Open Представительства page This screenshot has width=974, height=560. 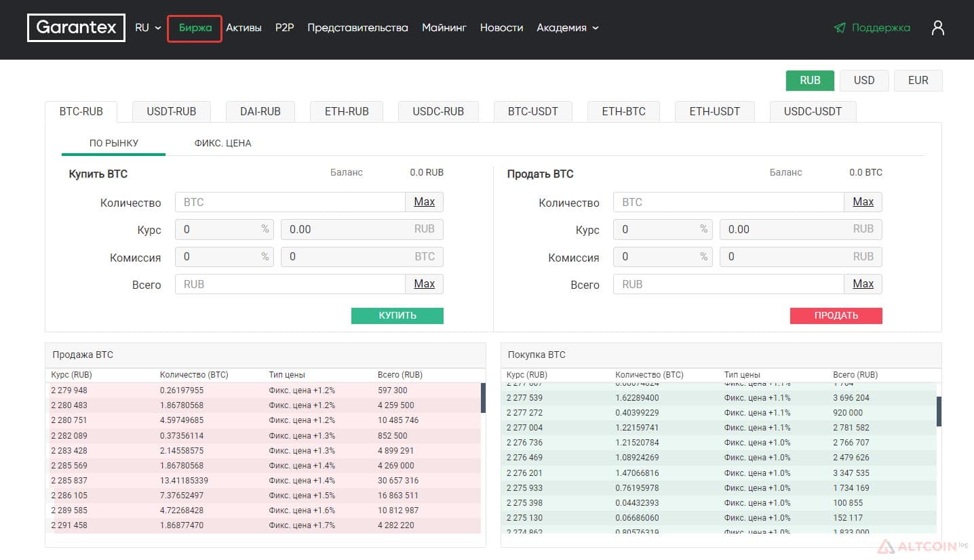click(357, 28)
